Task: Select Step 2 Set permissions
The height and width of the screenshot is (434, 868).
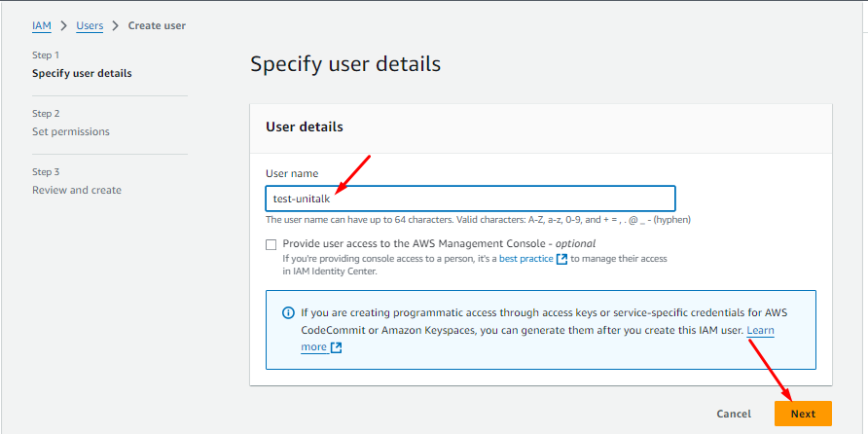Action: coord(71,131)
